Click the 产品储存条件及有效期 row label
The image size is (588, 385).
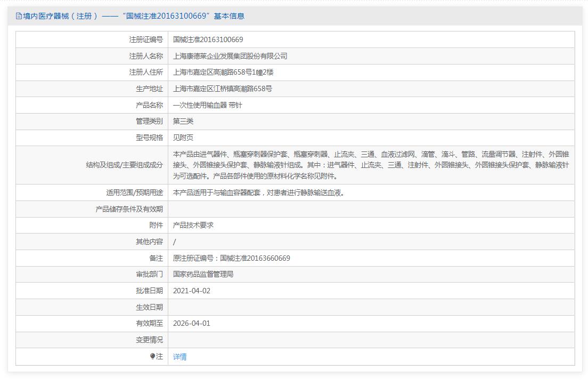click(x=129, y=209)
